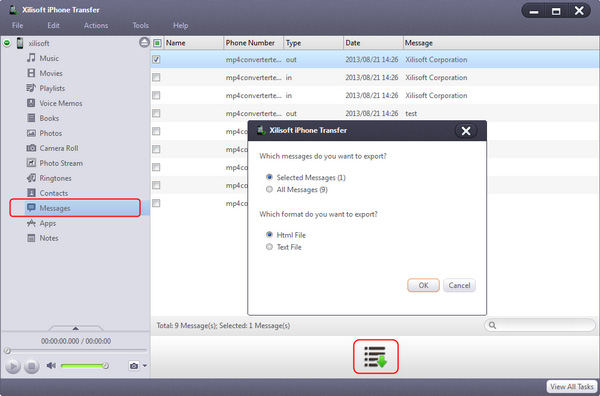Sort by Type column header
600x396 pixels.
pyautogui.click(x=313, y=43)
